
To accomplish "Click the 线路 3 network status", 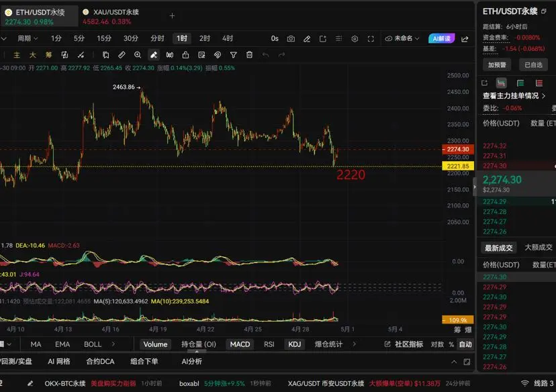I will pos(537,383).
